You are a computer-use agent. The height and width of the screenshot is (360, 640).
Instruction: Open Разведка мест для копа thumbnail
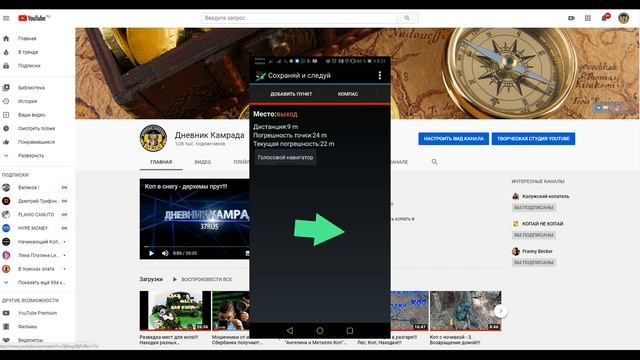point(175,310)
